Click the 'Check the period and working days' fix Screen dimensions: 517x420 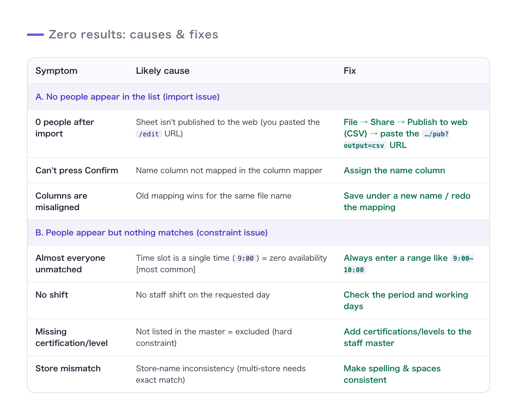[x=406, y=300]
